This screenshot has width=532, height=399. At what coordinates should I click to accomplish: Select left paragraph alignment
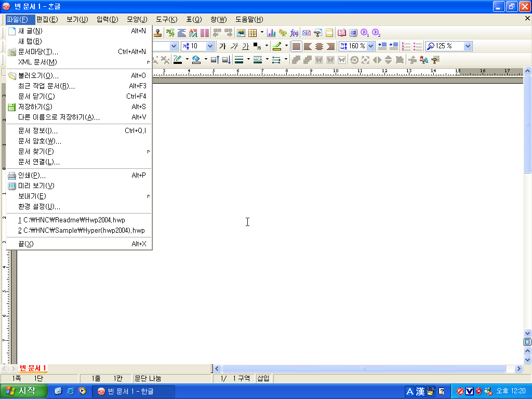(308, 46)
